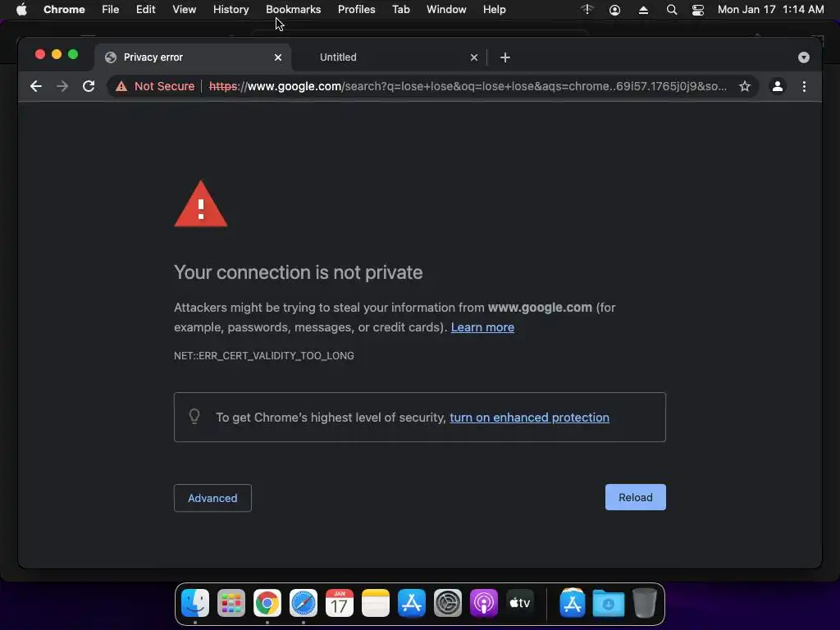Open the tab search dropdown arrow
Image resolution: width=840 pixels, height=630 pixels.
pyautogui.click(x=804, y=57)
